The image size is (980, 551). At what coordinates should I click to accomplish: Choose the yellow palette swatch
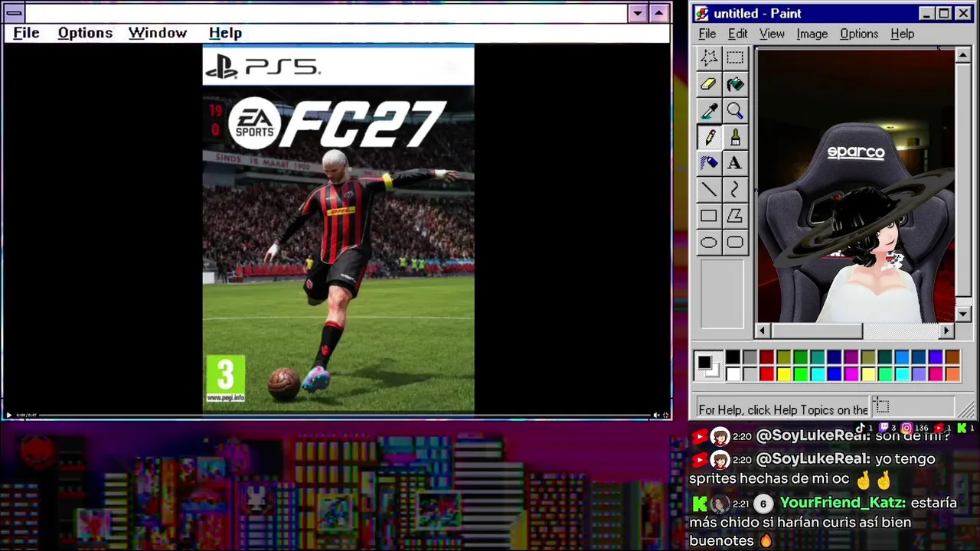click(783, 374)
